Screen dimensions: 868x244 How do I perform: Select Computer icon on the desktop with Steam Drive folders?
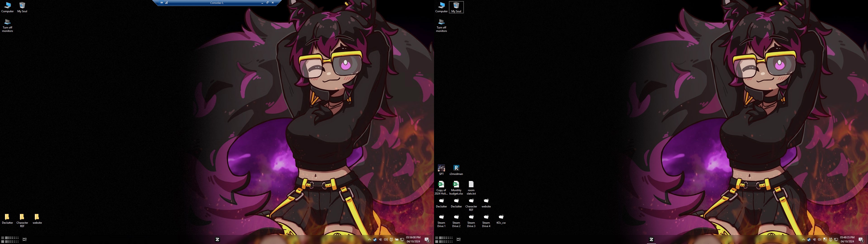pyautogui.click(x=441, y=7)
